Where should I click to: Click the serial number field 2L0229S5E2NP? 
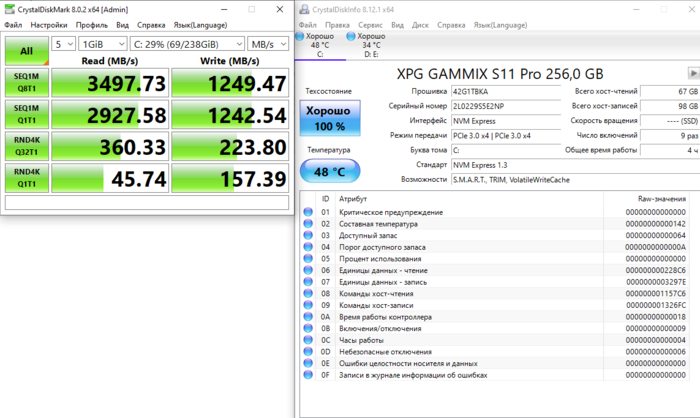506,106
